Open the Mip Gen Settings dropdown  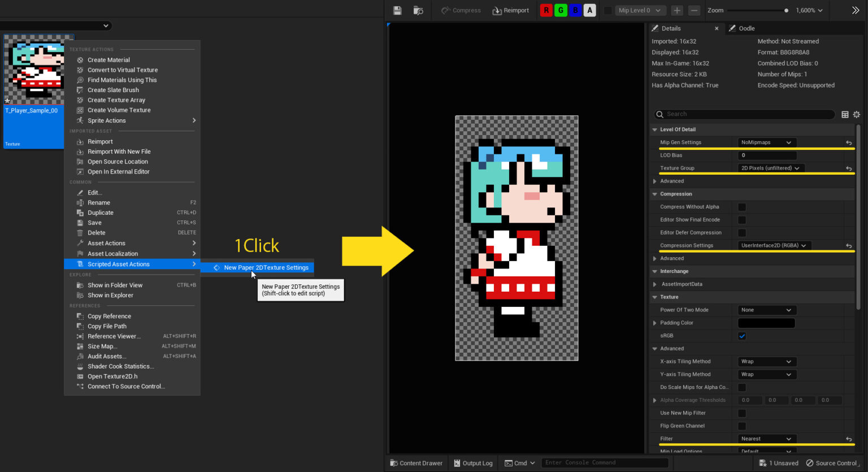coord(766,142)
